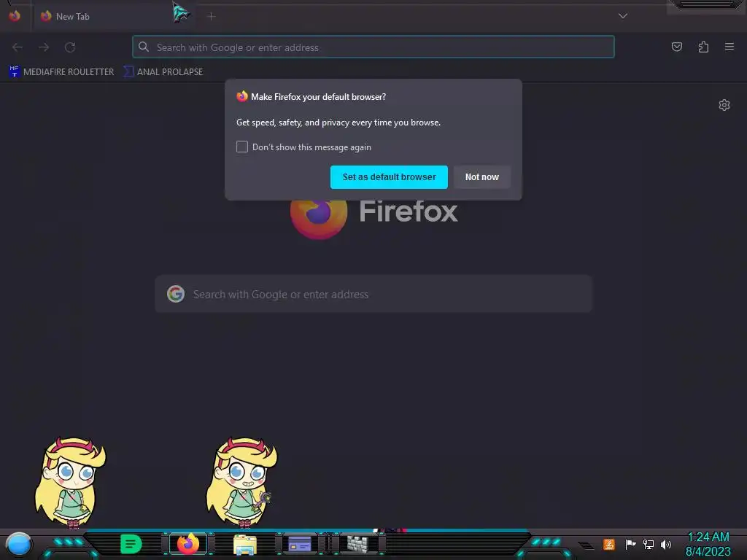
Task: Click the magnifier icon in address bar
Action: pyautogui.click(x=144, y=47)
